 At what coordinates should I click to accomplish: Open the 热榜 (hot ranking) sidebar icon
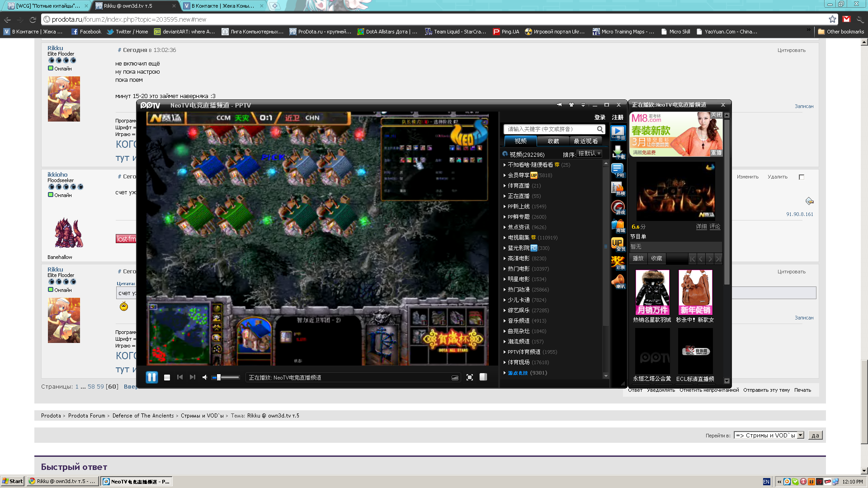[618, 189]
